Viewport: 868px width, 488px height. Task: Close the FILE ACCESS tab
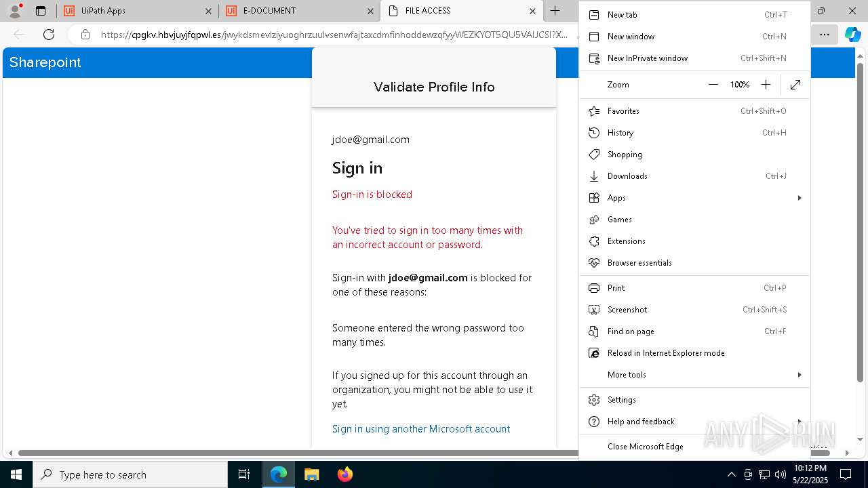tap(532, 11)
